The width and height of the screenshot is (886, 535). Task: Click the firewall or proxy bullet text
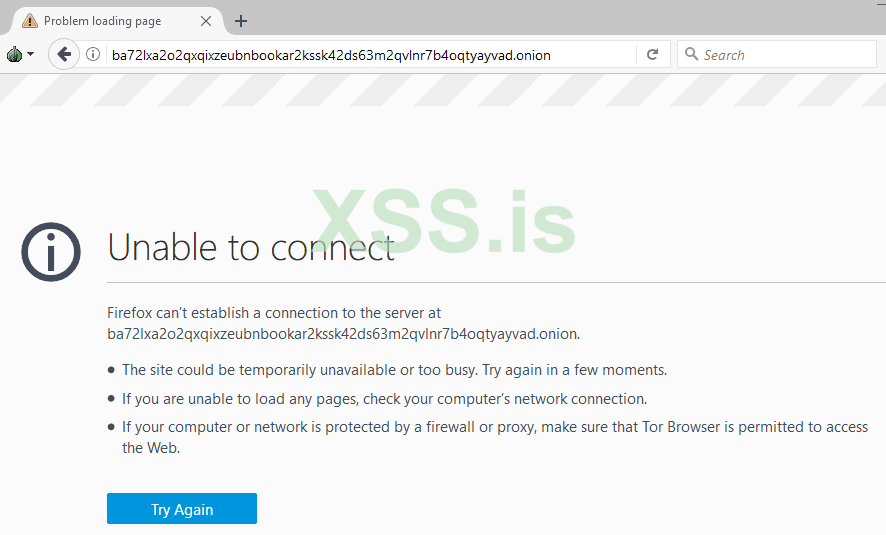tap(494, 427)
